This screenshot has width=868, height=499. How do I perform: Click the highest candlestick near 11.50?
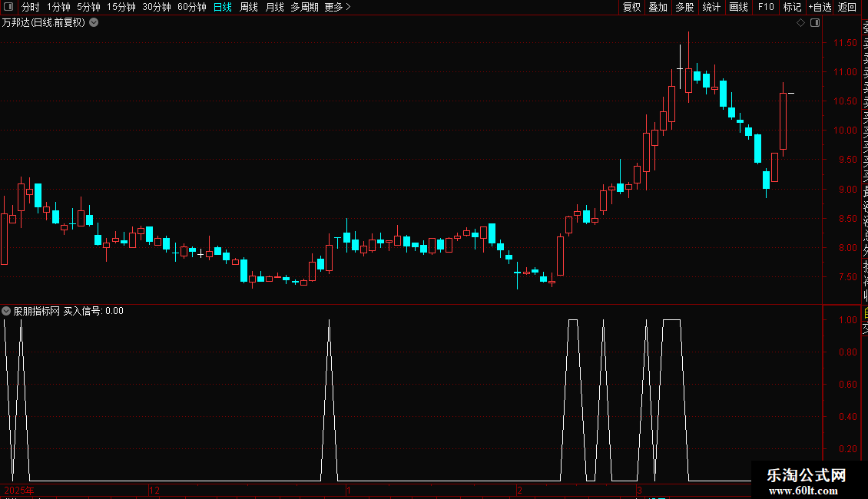pos(689,67)
